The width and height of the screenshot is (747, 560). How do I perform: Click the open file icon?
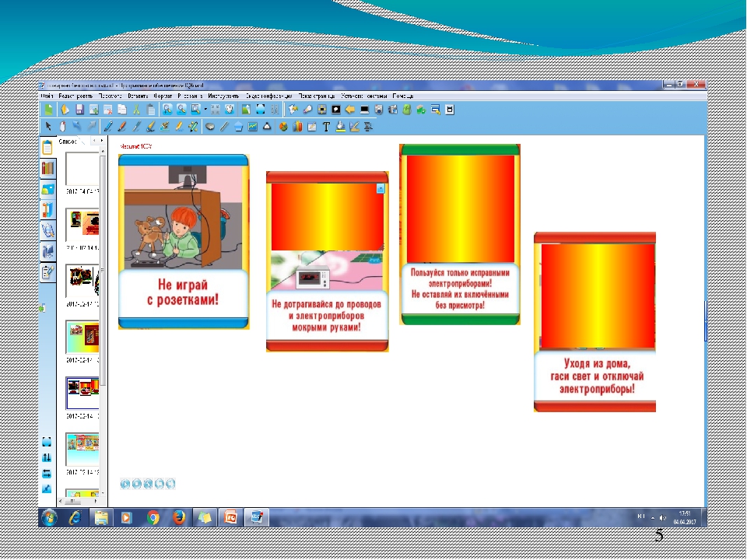point(65,110)
